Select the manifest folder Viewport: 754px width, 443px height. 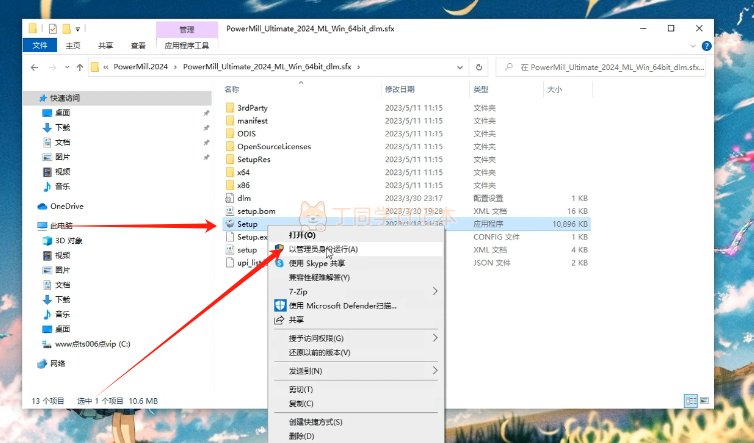click(252, 121)
